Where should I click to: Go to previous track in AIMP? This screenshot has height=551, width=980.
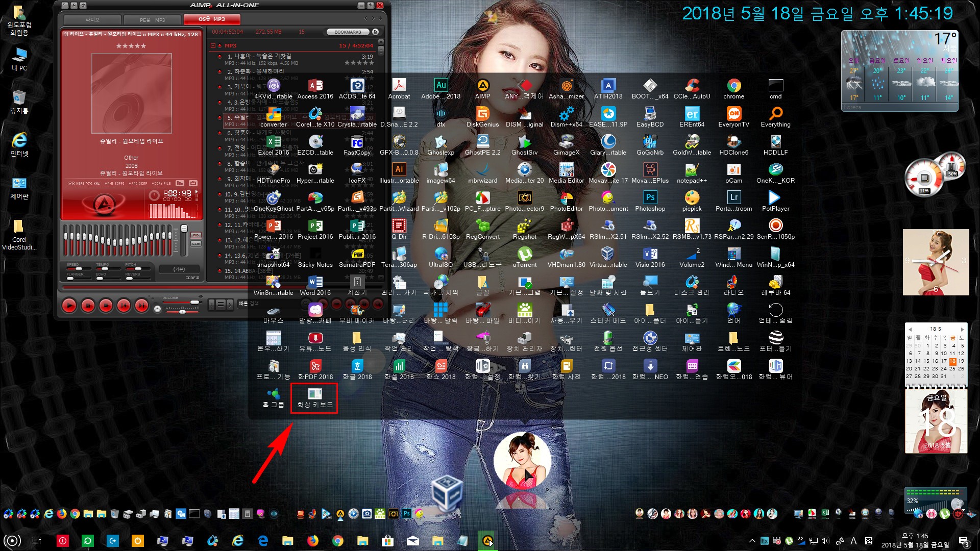(124, 306)
